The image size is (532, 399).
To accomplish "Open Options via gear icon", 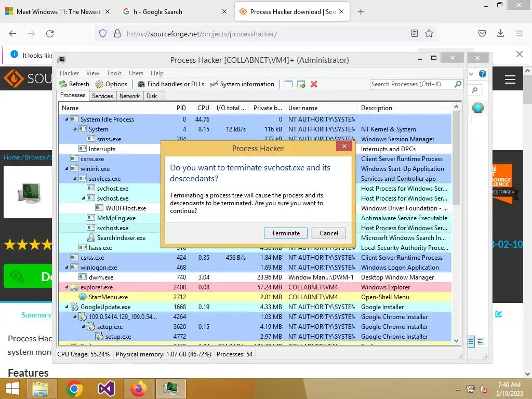I will coord(99,84).
